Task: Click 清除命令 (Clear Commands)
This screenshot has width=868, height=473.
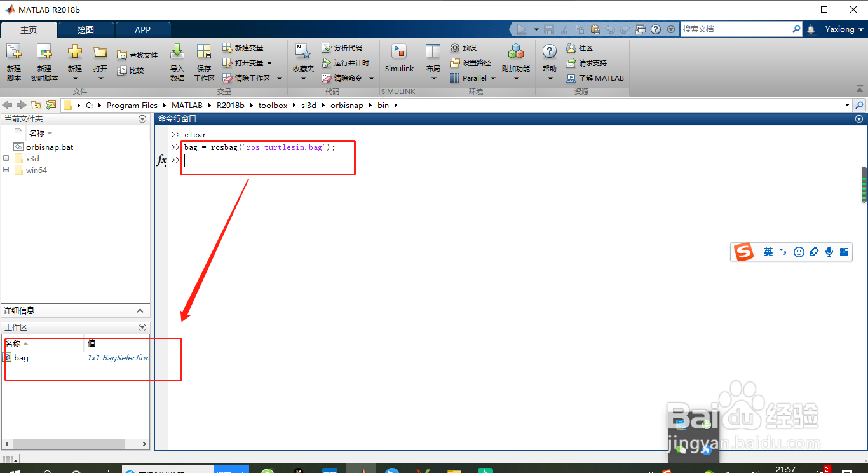Action: (342, 78)
